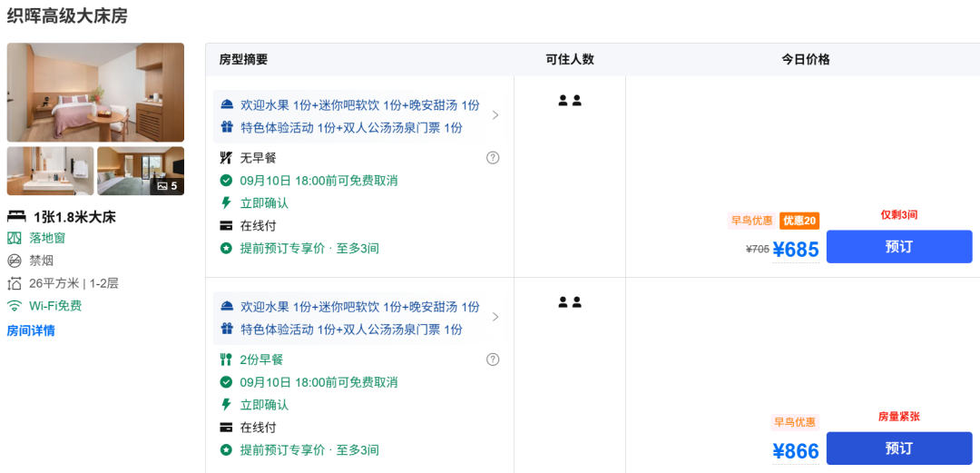The width and height of the screenshot is (980, 473).
Task: Click the 早鸟优惠 tag near ¥685
Action: click(x=750, y=221)
